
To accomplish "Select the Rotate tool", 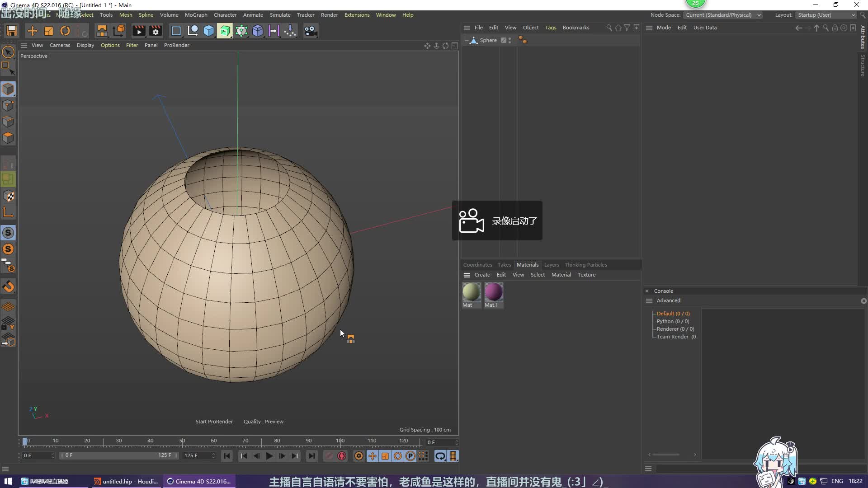I will coord(65,31).
